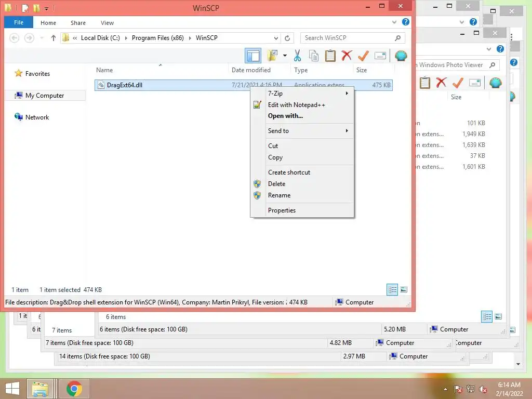
Task: Choose Rename from the context menu
Action: tap(302, 195)
